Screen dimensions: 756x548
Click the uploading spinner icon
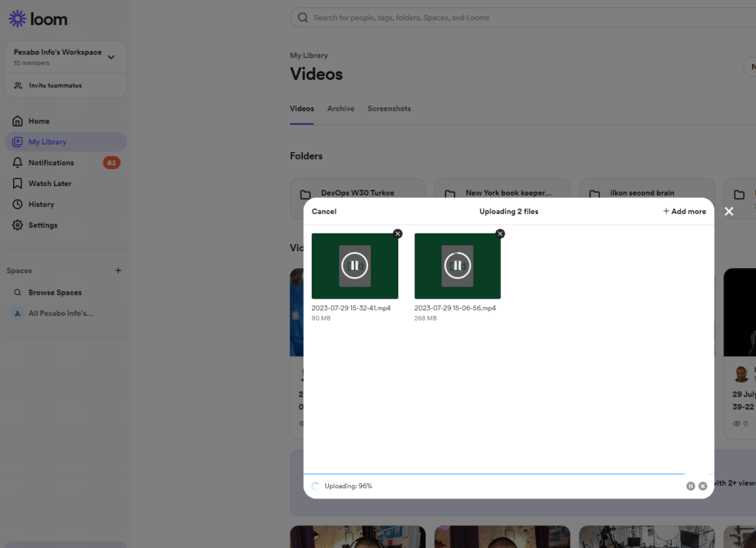[316, 486]
